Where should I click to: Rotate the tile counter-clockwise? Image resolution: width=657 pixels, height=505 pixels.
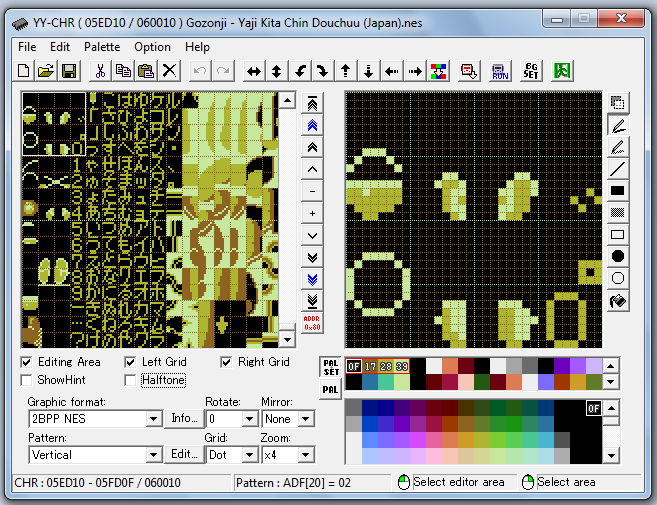300,71
